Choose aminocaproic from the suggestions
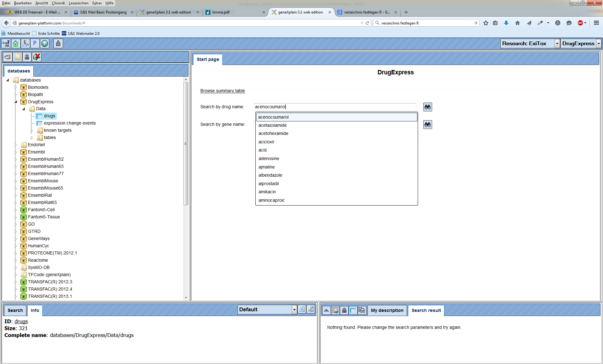The height and width of the screenshot is (364, 603). pyautogui.click(x=337, y=200)
